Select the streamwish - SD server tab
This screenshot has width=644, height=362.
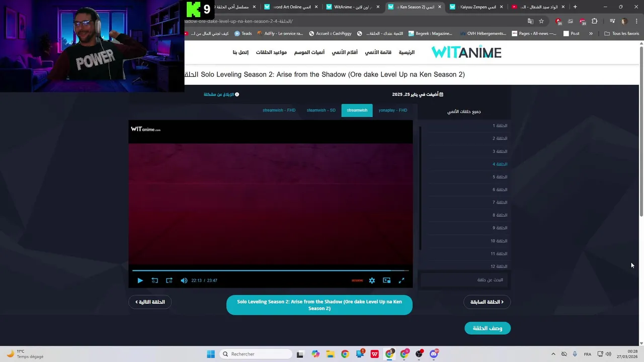321,110
